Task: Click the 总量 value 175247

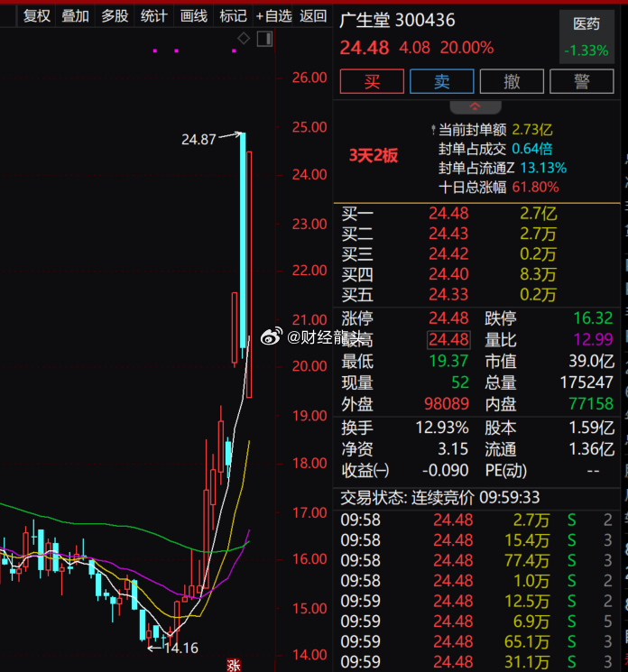Action: 586,382
